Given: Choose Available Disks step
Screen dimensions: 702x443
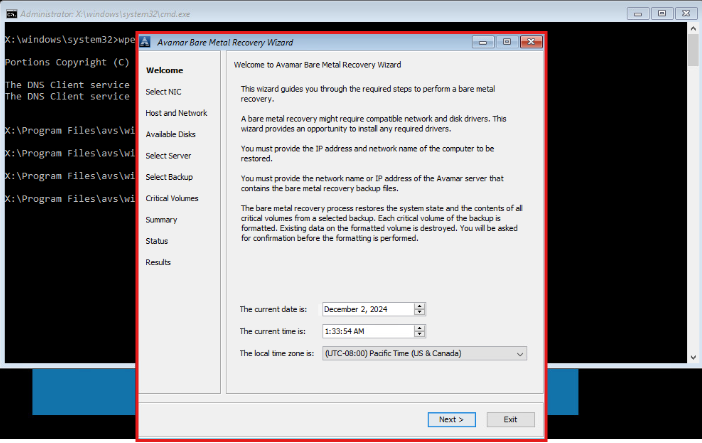Looking at the screenshot, I should pyautogui.click(x=171, y=134).
